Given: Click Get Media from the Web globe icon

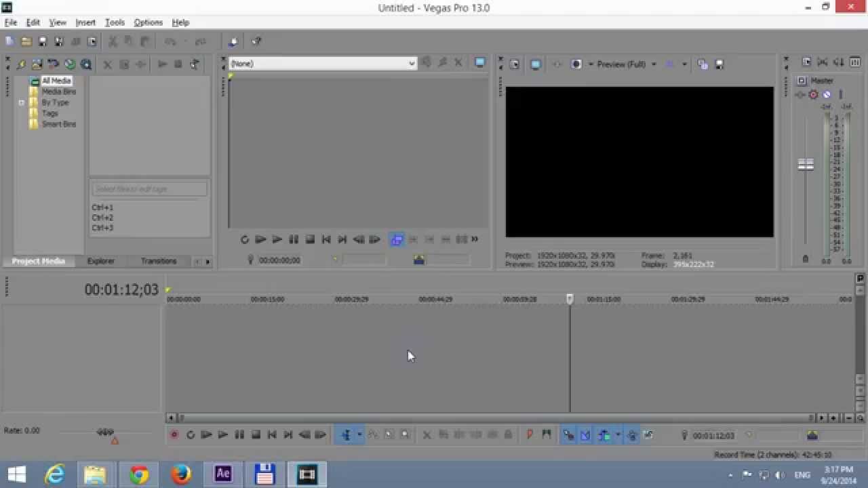Looking at the screenshot, I should click(x=70, y=64).
